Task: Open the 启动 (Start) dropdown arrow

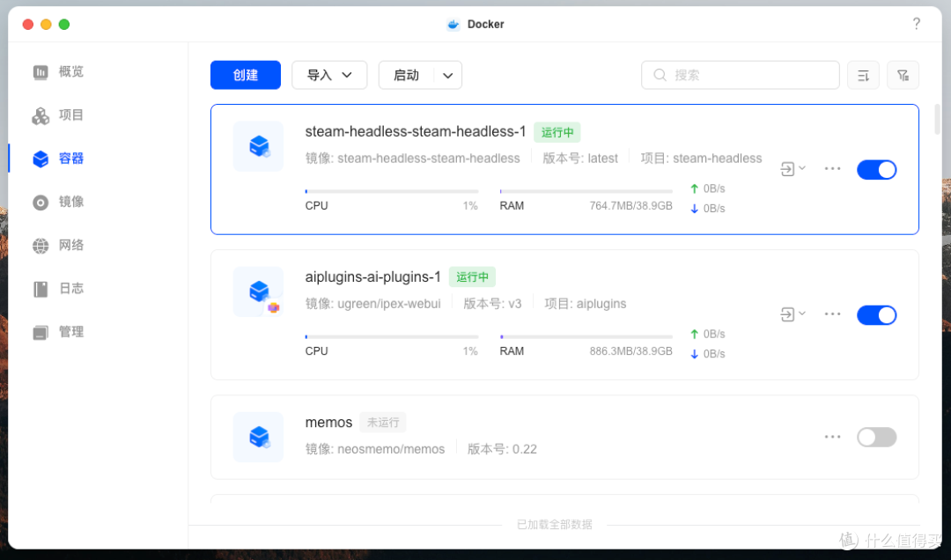Action: [447, 75]
